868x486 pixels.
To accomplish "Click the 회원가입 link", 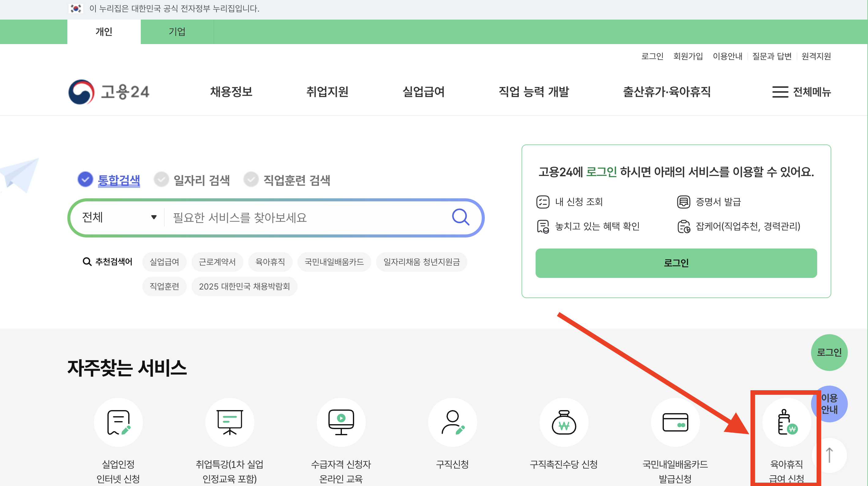I will pos(687,56).
